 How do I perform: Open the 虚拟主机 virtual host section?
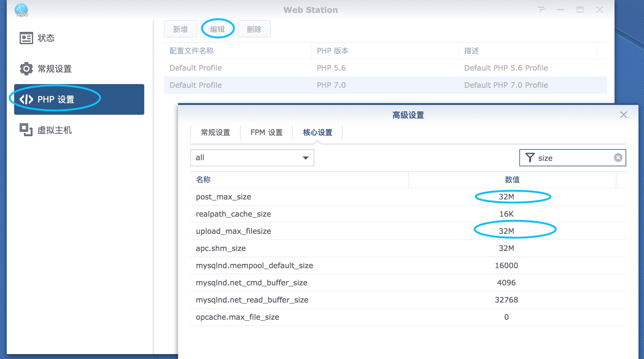[x=79, y=130]
